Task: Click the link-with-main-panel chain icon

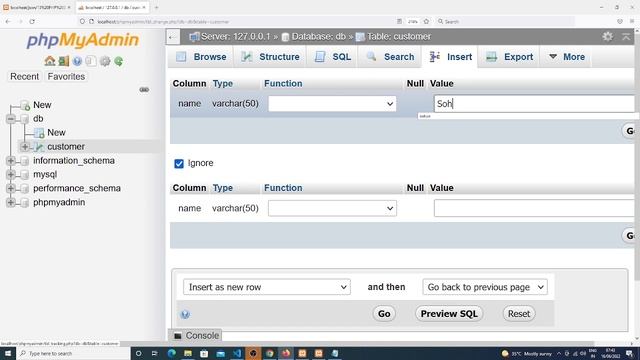Action: pyautogui.click(x=144, y=89)
